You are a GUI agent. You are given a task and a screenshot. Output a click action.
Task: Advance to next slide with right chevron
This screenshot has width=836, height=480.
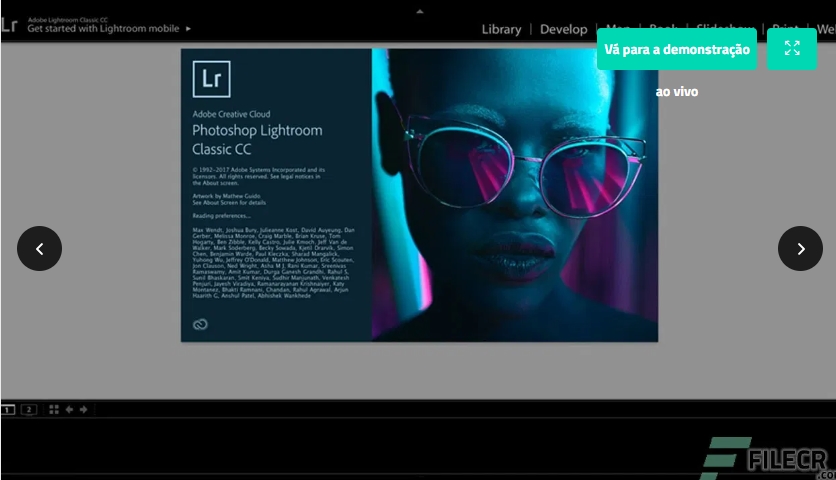(x=800, y=249)
